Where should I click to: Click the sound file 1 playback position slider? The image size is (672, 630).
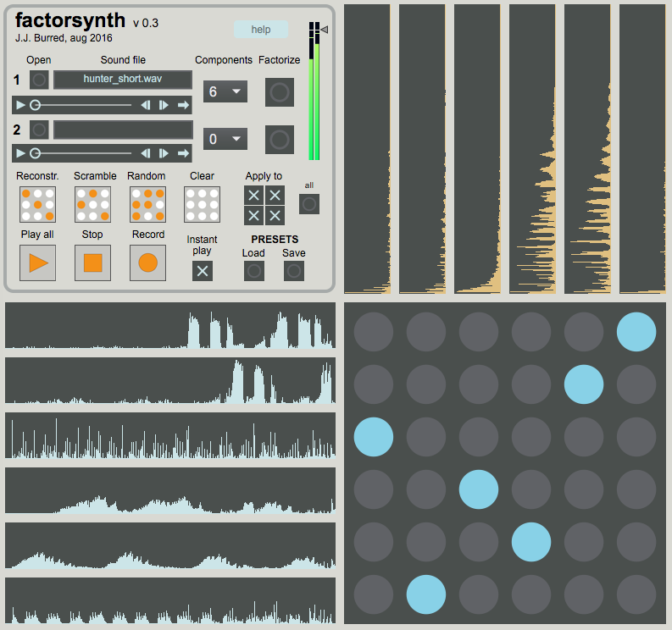point(81,105)
